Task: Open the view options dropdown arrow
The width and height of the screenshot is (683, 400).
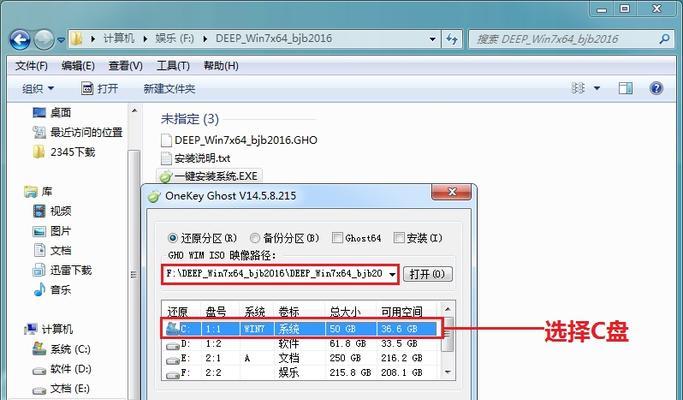Action: pos(597,88)
